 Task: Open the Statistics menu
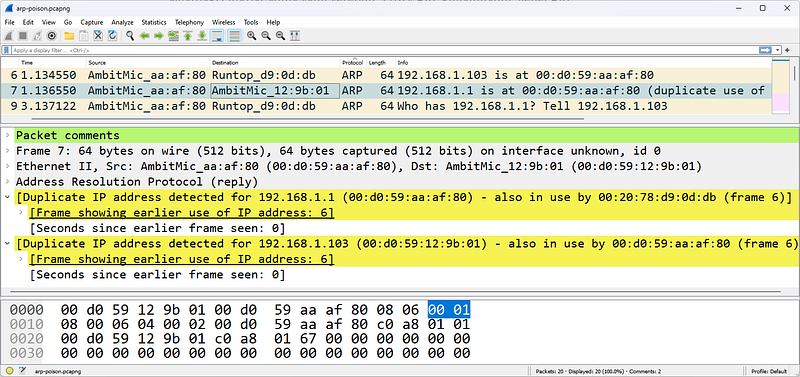point(154,22)
